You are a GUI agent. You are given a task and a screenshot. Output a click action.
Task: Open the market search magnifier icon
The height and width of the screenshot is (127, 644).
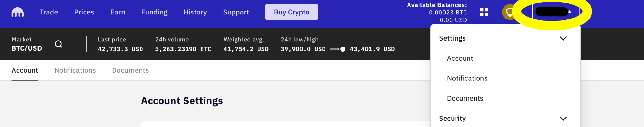coord(58,44)
